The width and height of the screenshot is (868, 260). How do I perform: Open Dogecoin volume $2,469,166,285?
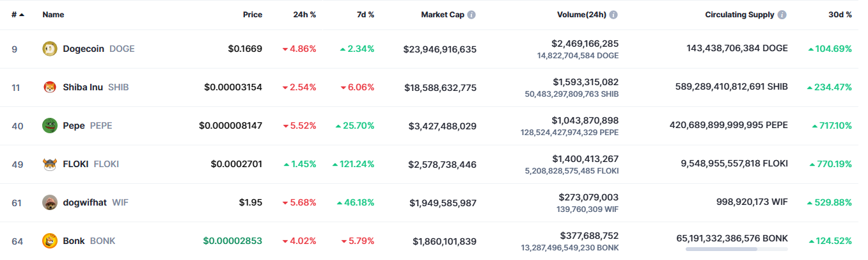click(x=585, y=44)
